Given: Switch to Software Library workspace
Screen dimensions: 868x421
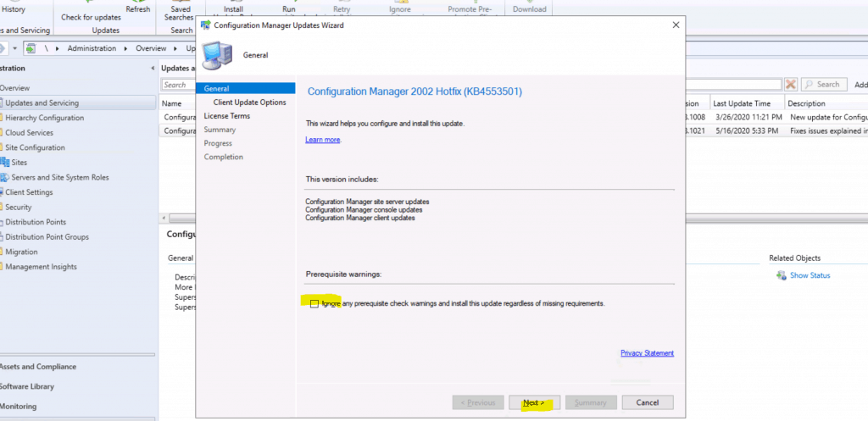Looking at the screenshot, I should point(26,387).
